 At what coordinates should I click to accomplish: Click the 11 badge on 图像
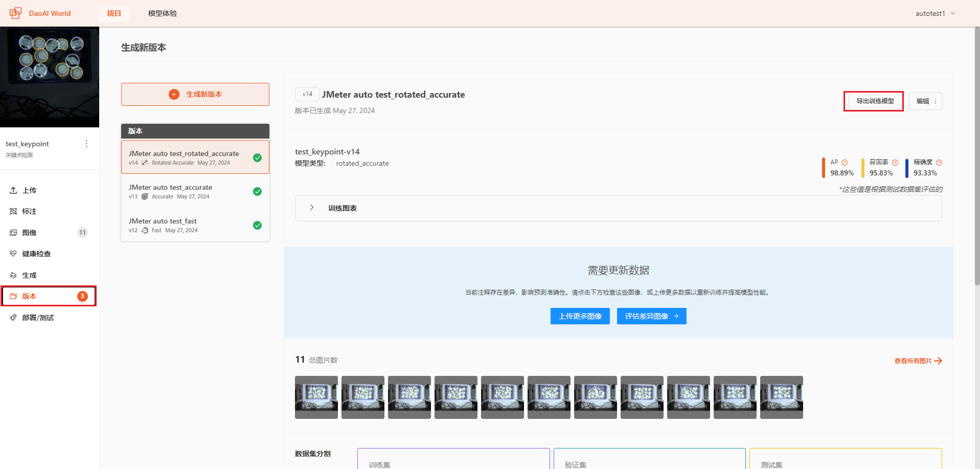point(82,233)
